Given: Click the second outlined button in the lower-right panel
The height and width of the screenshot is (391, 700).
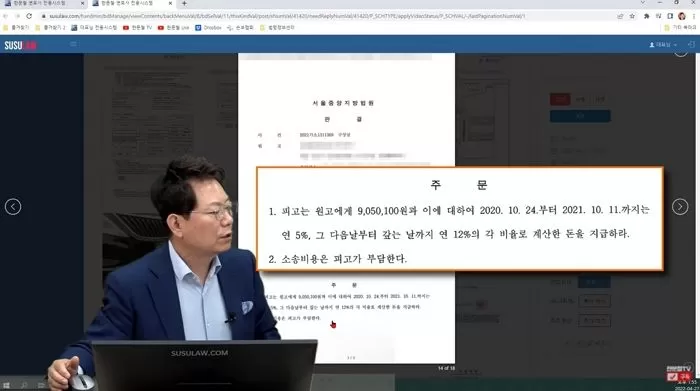Looking at the screenshot, I should pyautogui.click(x=594, y=320).
